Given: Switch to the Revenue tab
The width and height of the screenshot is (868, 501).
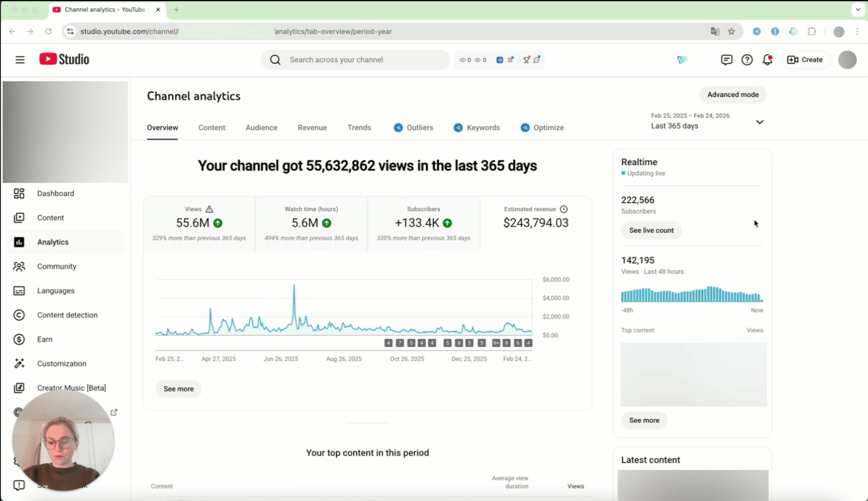Looking at the screenshot, I should click(312, 128).
